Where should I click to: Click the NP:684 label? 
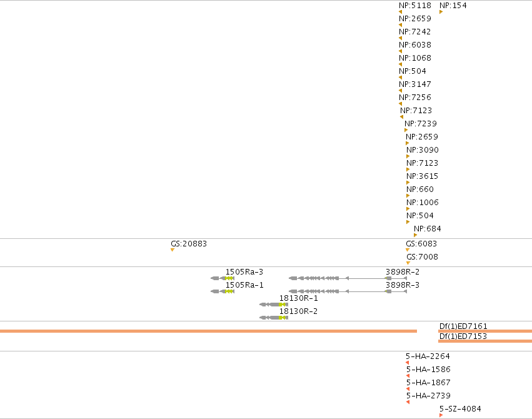pyautogui.click(x=428, y=229)
